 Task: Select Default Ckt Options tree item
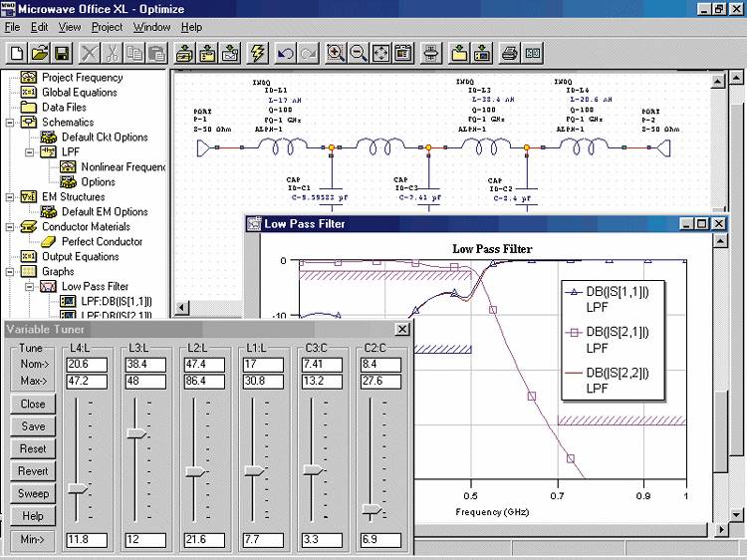click(105, 137)
